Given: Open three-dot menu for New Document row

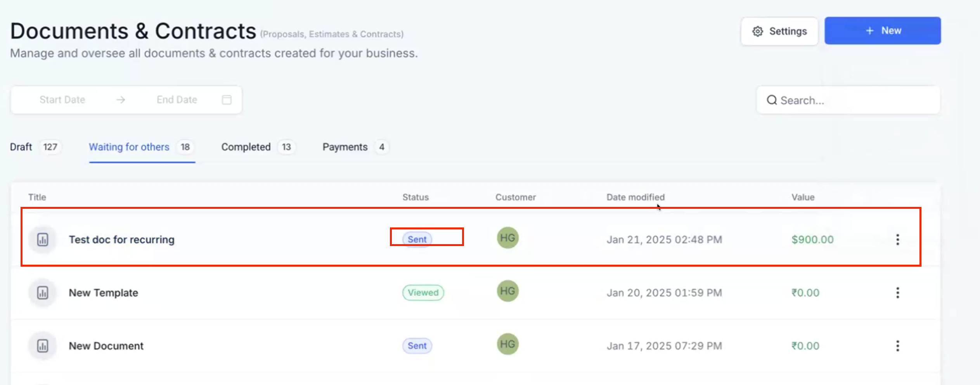Looking at the screenshot, I should pyautogui.click(x=897, y=346).
